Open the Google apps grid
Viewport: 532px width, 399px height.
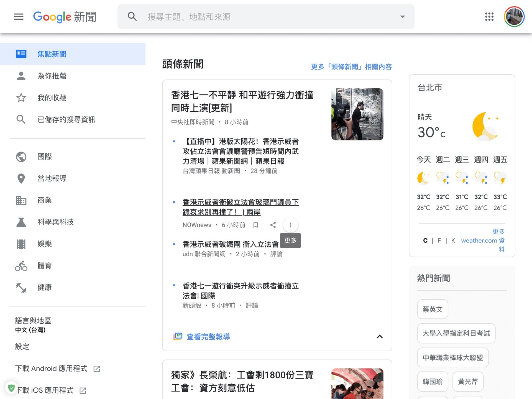point(489,17)
